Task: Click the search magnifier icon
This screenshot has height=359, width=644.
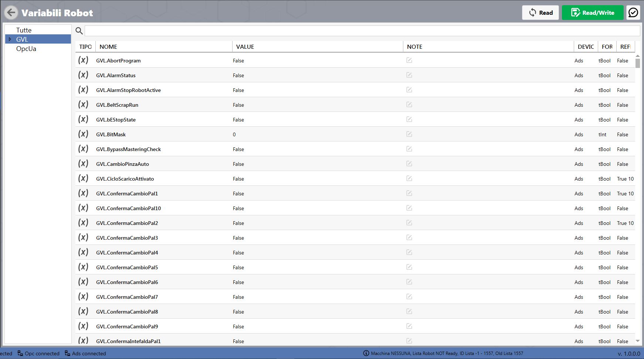Action: coord(79,31)
